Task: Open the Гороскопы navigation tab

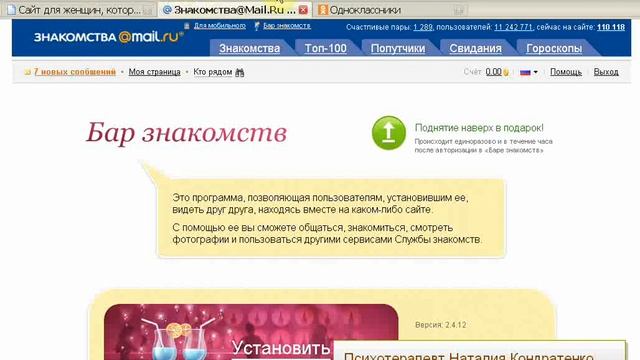Action: pos(554,48)
